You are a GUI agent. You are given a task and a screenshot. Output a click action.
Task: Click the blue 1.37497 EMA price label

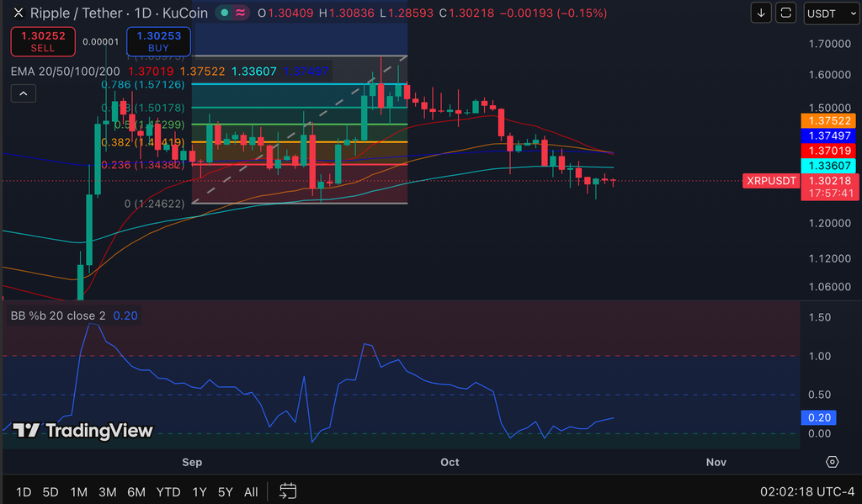coord(829,135)
